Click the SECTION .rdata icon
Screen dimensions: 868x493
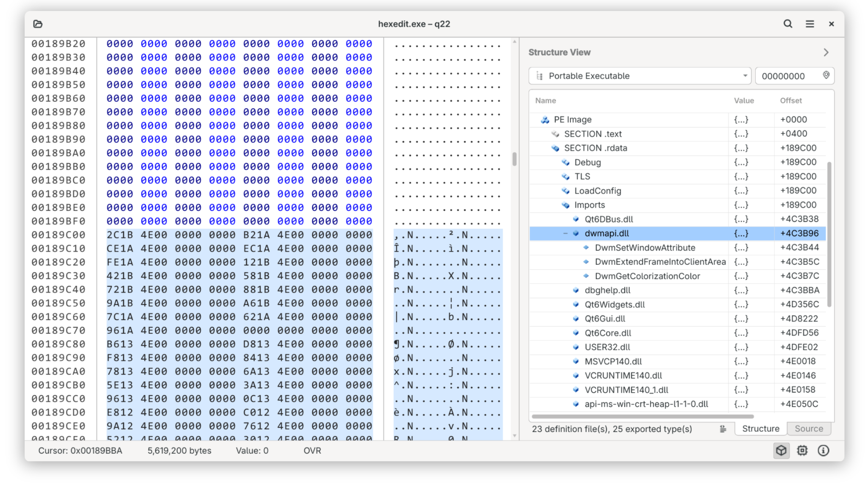click(x=555, y=148)
